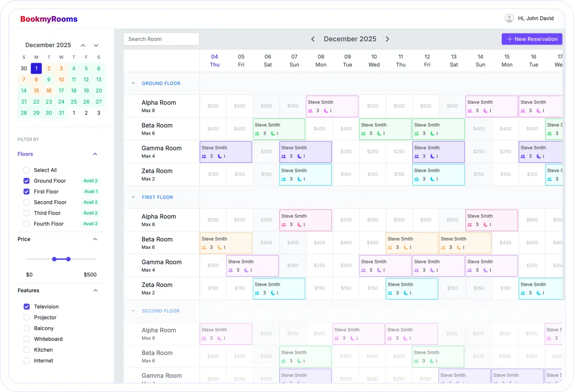Click the right handle of price slider
Screen dimensions: 574x392
(x=68, y=259)
